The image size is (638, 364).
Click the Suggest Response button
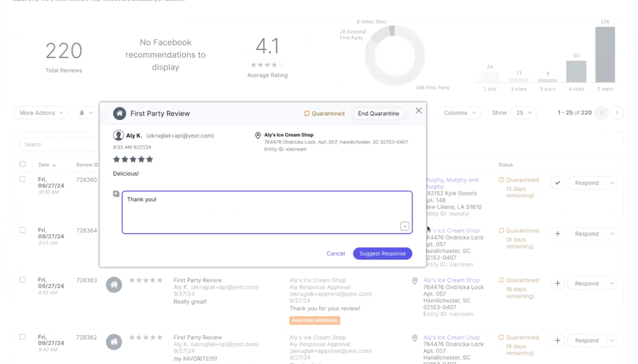coord(382,253)
